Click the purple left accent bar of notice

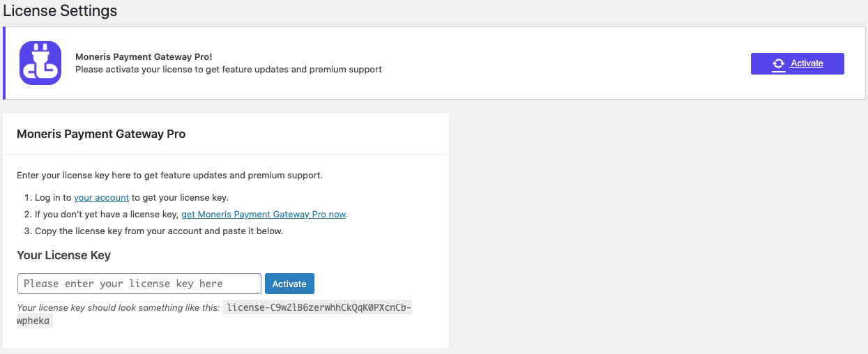tap(4, 63)
